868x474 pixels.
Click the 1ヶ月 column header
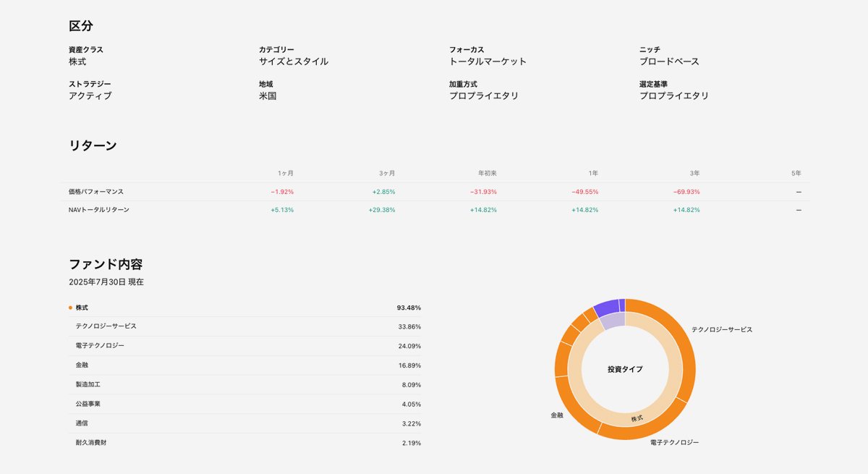click(285, 174)
